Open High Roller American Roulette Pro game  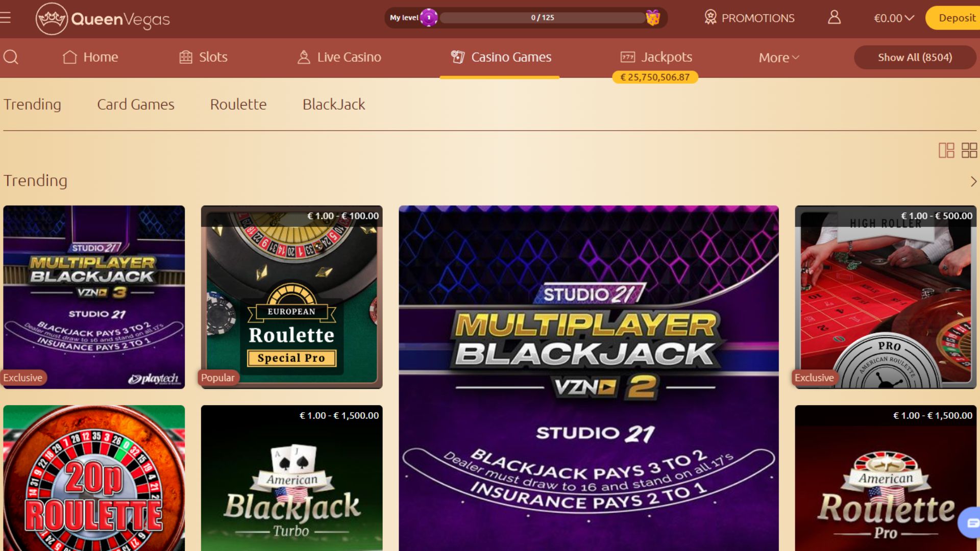pos(886,297)
